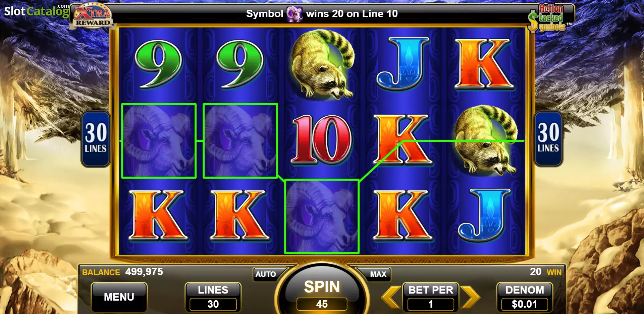
Task: Click the blue J symbol on the top row
Action: (403, 64)
